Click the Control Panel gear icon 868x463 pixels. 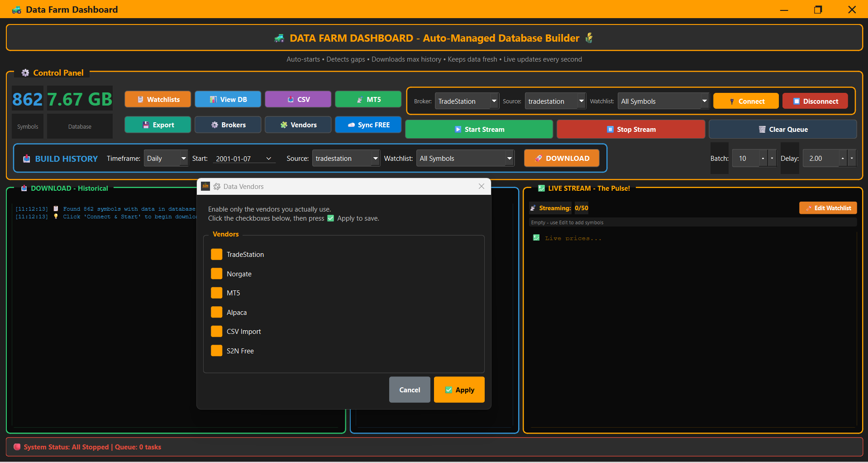pos(25,73)
